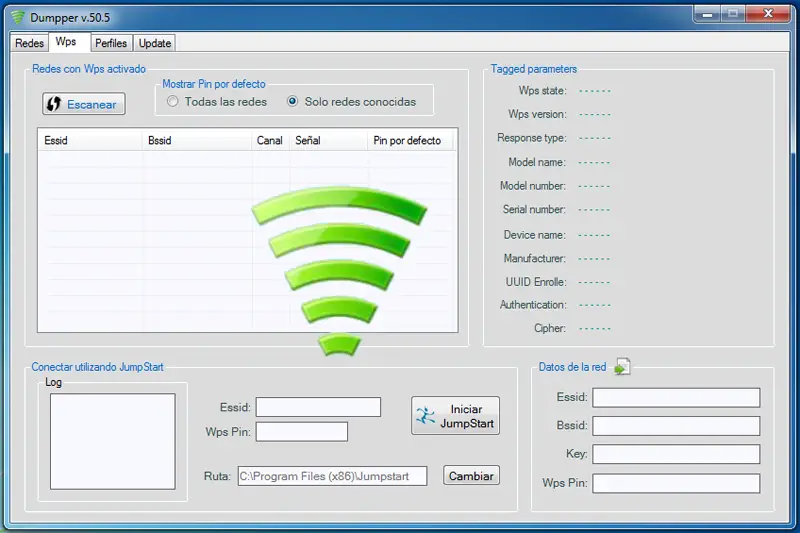800x533 pixels.
Task: Focus the Key field in Datos de la red
Action: click(x=676, y=454)
